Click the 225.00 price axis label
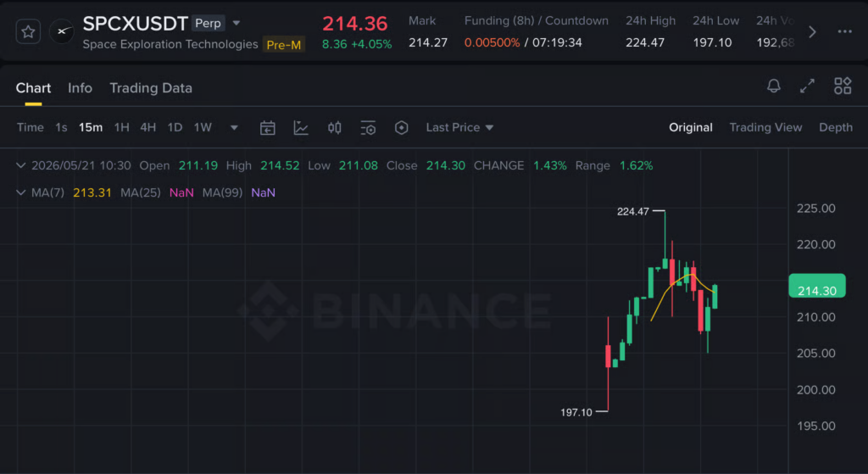Screen dimensions: 868x474 point(816,209)
